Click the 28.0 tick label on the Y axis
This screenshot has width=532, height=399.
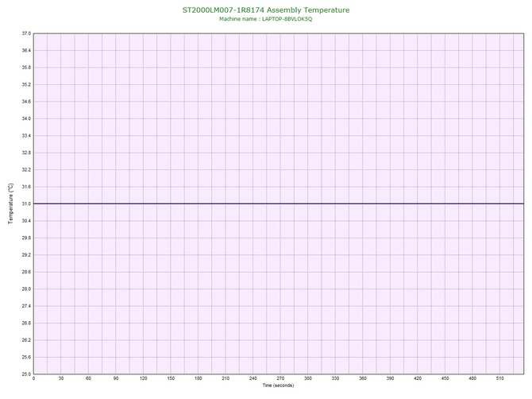click(x=25, y=289)
